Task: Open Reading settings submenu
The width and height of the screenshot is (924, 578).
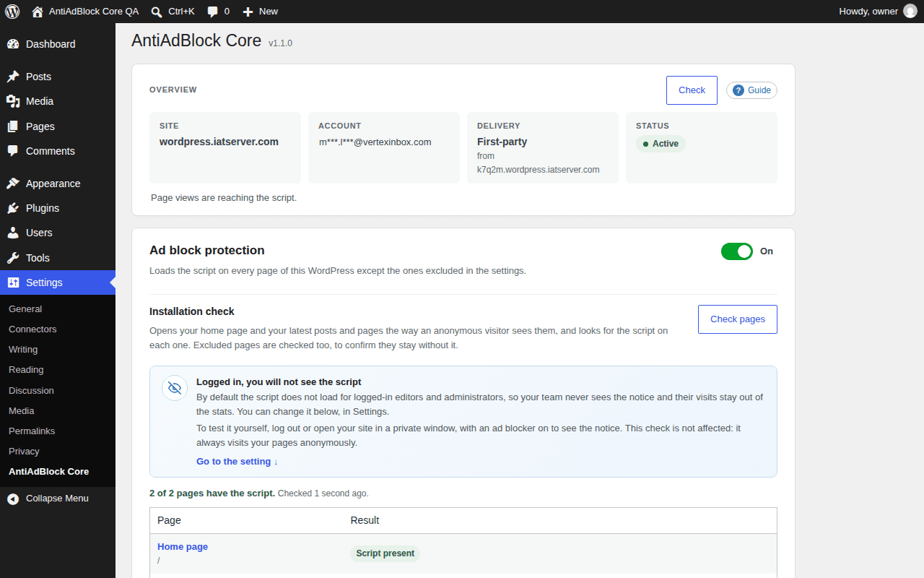Action: 26,369
